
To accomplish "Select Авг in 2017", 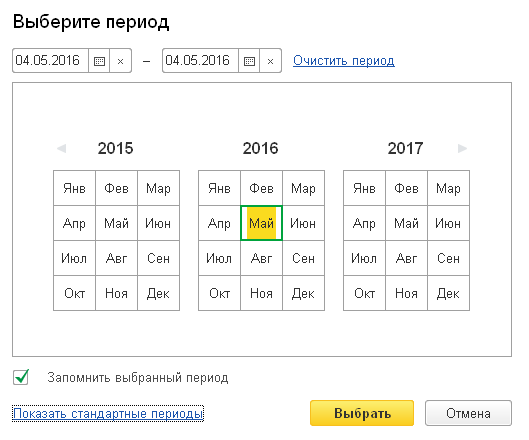I will (407, 258).
